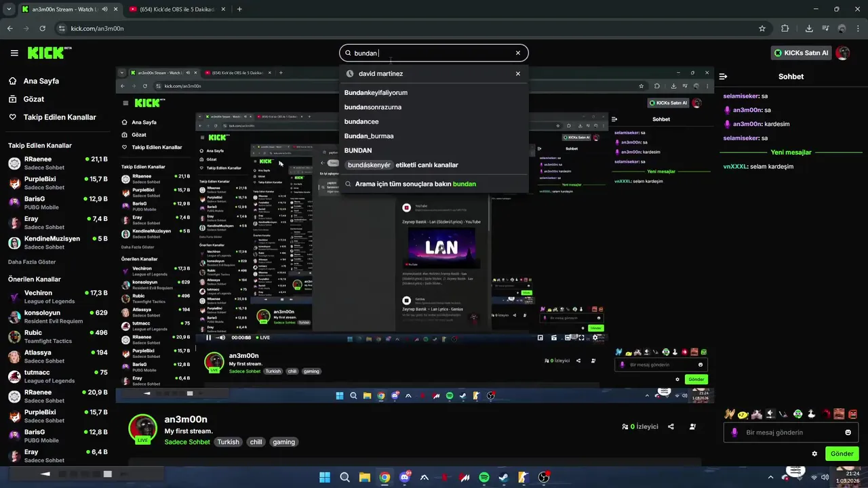Image resolution: width=868 pixels, height=488 pixels.
Task: Click vnXXXL username in chat
Action: [x=735, y=167]
